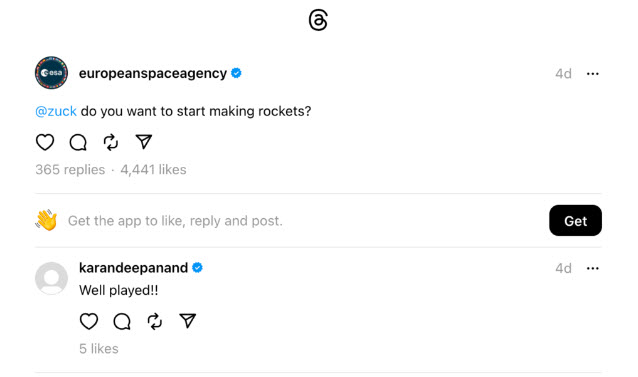Open europeanspaceagency profile via username
This screenshot has height=377, width=638.
(153, 73)
